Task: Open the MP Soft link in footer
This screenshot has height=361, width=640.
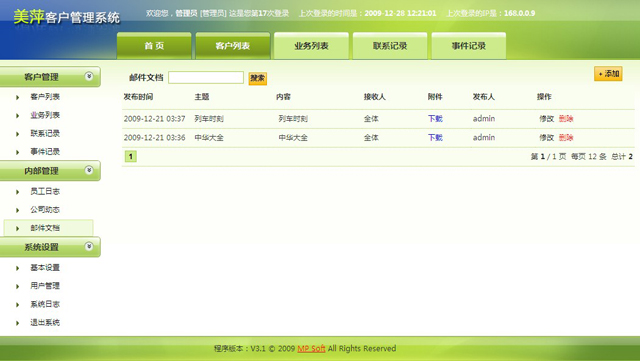Action: coord(311,348)
